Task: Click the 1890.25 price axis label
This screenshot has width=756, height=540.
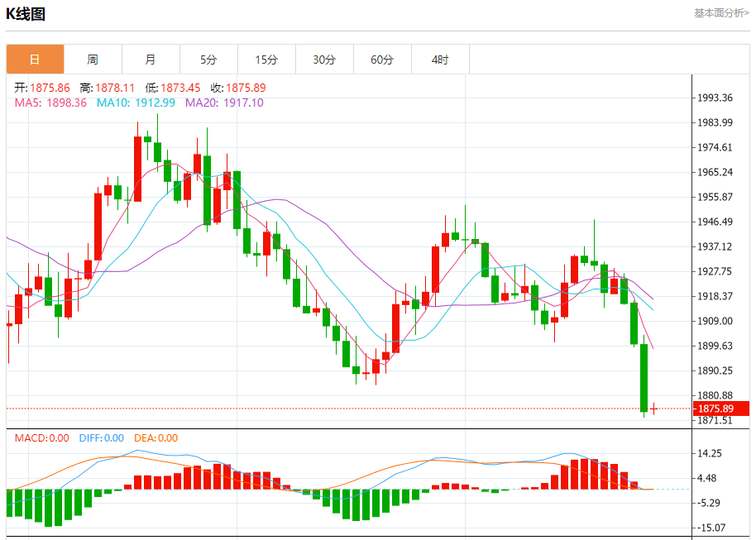Action: [x=715, y=370]
